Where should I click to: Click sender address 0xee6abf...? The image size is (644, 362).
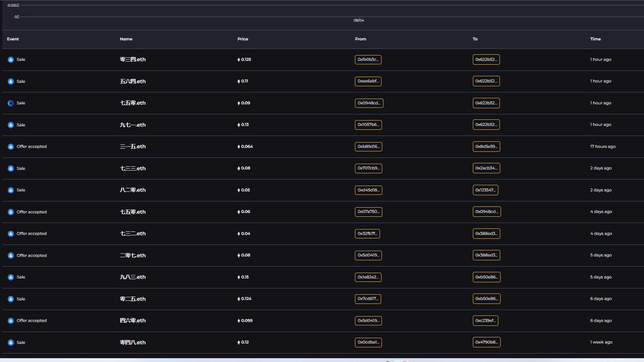368,82
